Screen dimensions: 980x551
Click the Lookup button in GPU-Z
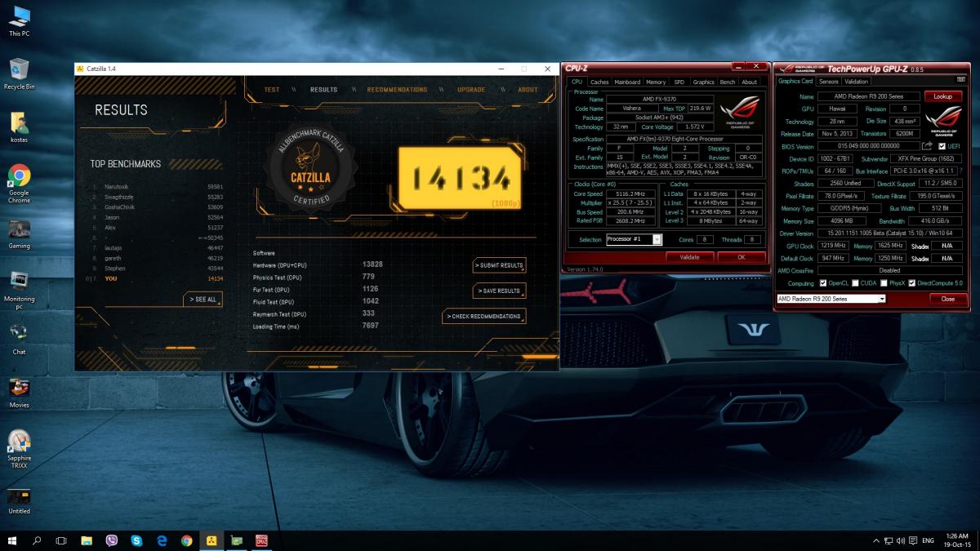coord(943,96)
